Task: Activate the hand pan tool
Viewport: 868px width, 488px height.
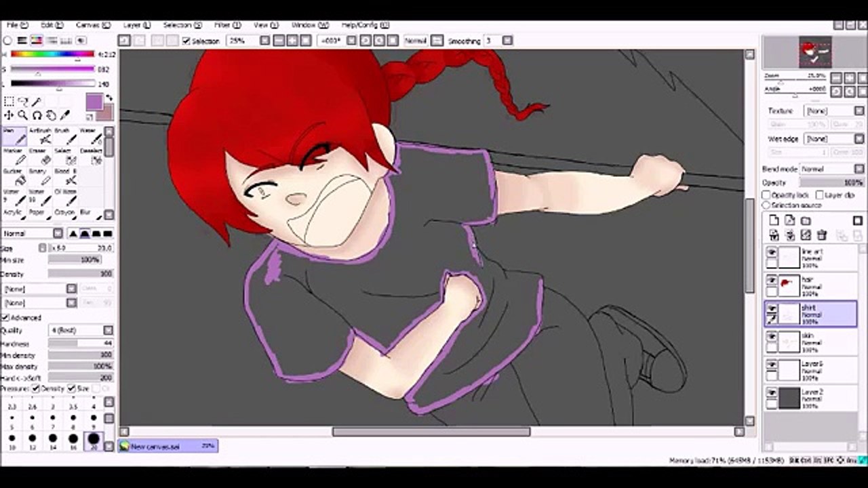Action: [51, 115]
